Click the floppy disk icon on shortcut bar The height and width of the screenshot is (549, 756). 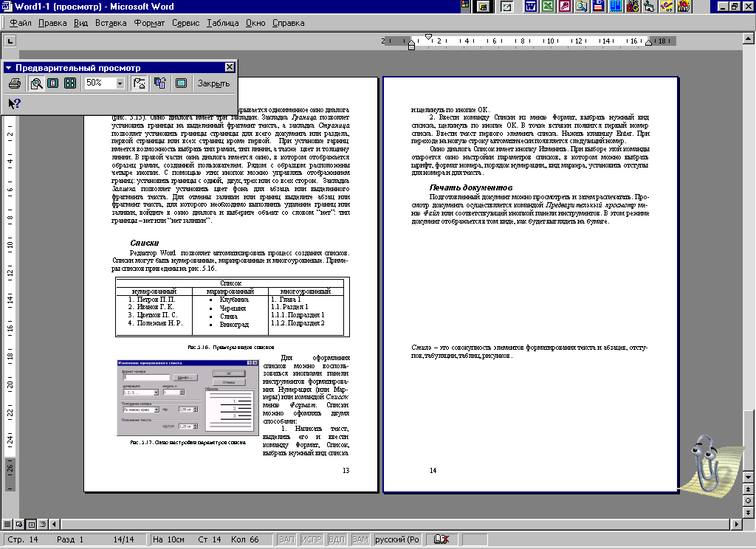point(598,6)
